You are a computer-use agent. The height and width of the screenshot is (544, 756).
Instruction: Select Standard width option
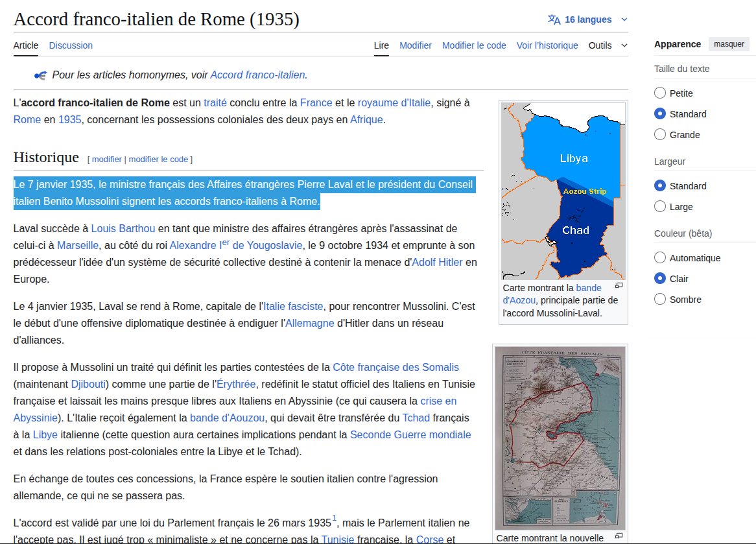point(660,185)
